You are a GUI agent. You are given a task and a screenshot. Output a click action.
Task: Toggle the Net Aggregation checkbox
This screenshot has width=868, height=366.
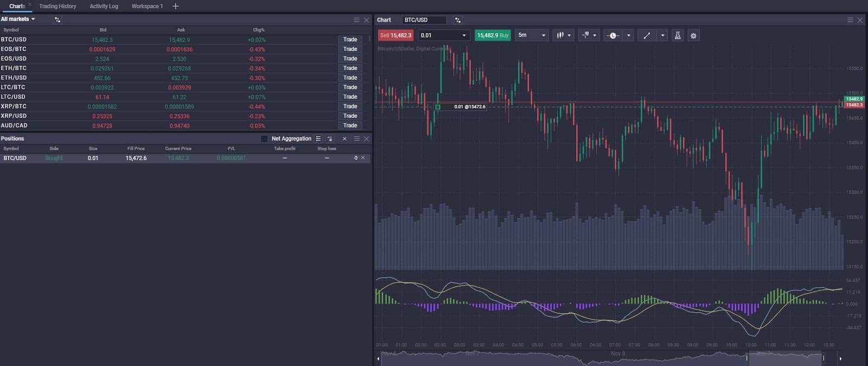click(264, 139)
